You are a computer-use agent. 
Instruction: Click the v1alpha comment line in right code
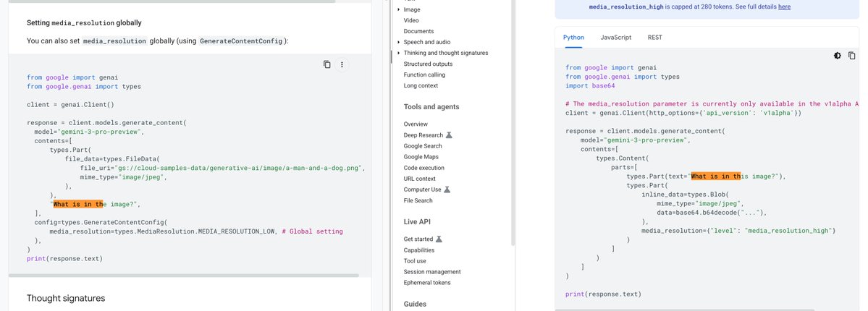pyautogui.click(x=712, y=104)
